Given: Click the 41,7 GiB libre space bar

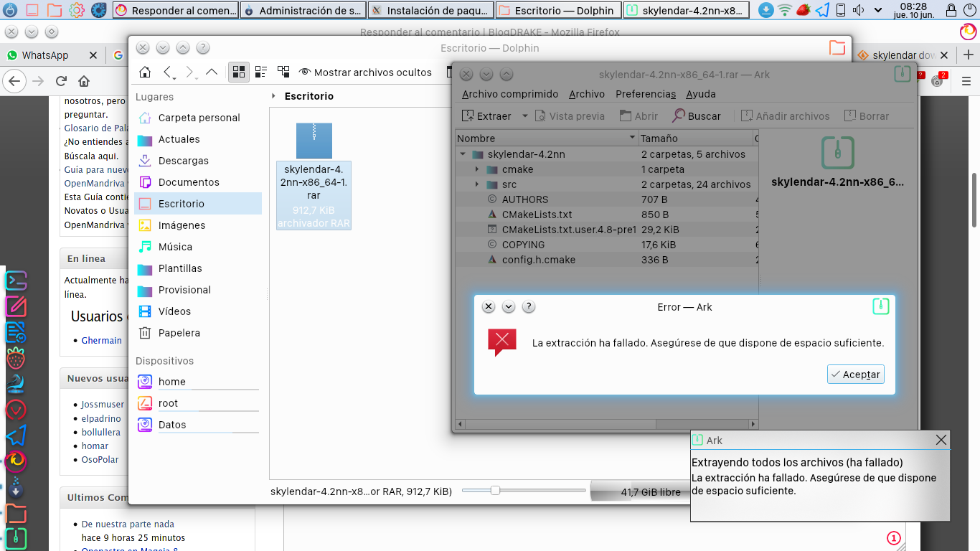Looking at the screenshot, I should click(640, 491).
